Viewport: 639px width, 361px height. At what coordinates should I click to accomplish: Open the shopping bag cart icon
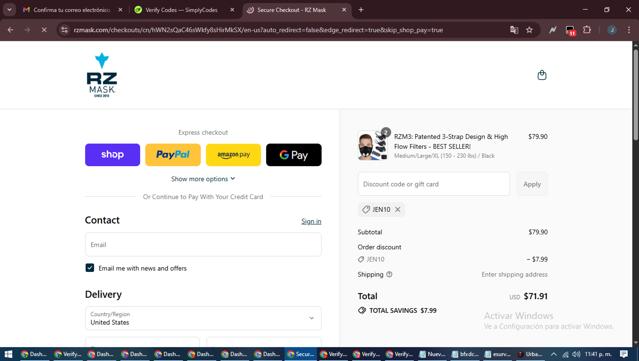(x=542, y=75)
